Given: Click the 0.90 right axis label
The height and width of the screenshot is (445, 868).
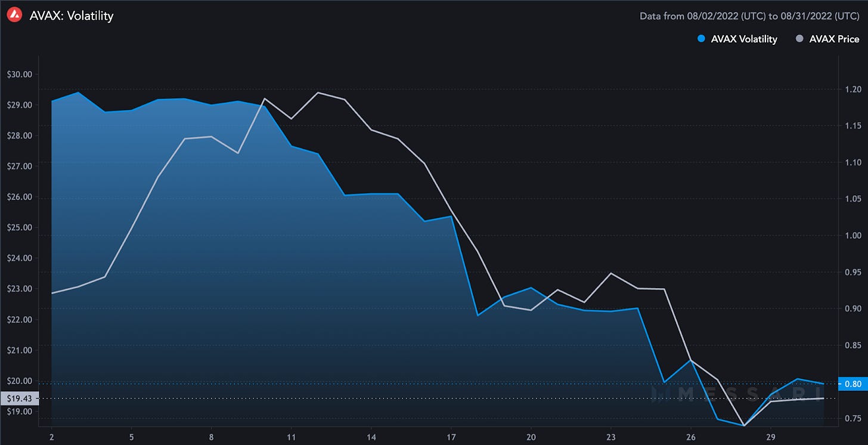Looking at the screenshot, I should (x=852, y=308).
